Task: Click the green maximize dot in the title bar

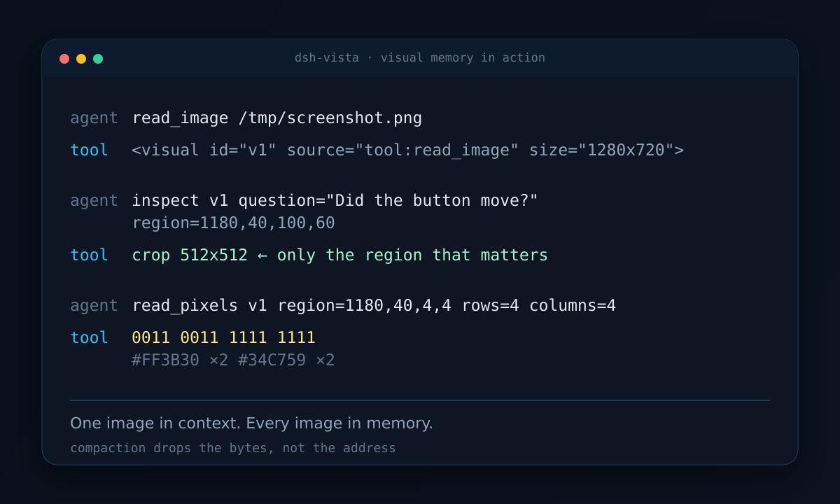Action: (98, 59)
